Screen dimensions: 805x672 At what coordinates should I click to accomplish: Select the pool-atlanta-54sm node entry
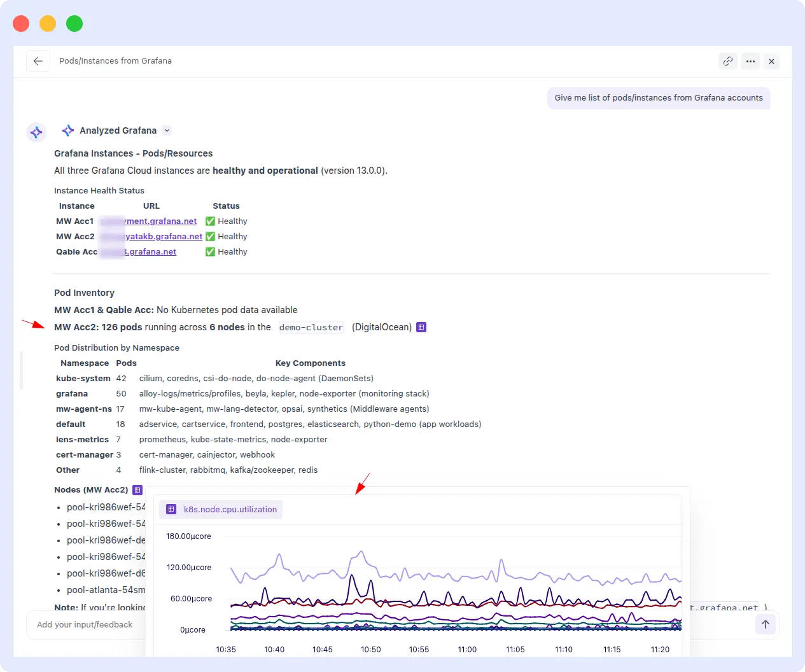[x=106, y=589]
